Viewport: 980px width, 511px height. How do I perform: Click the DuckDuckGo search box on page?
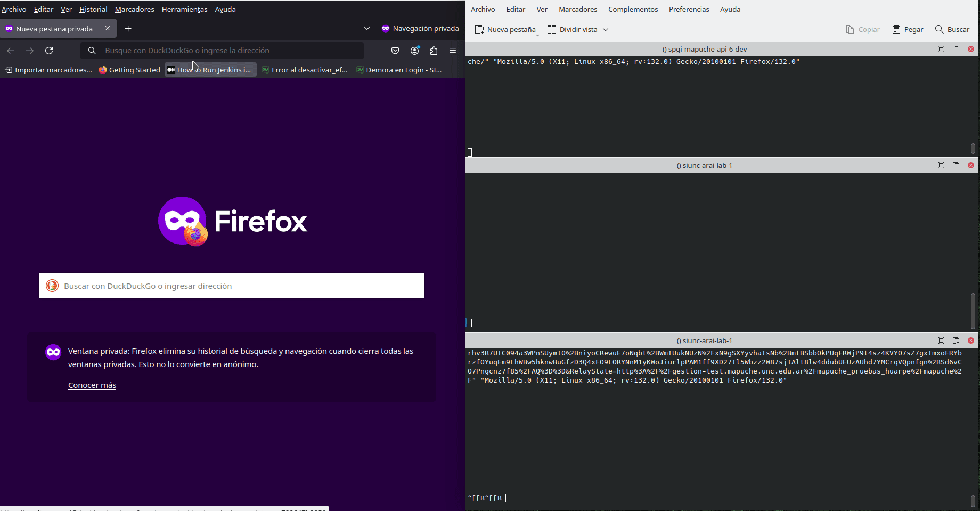pos(232,286)
